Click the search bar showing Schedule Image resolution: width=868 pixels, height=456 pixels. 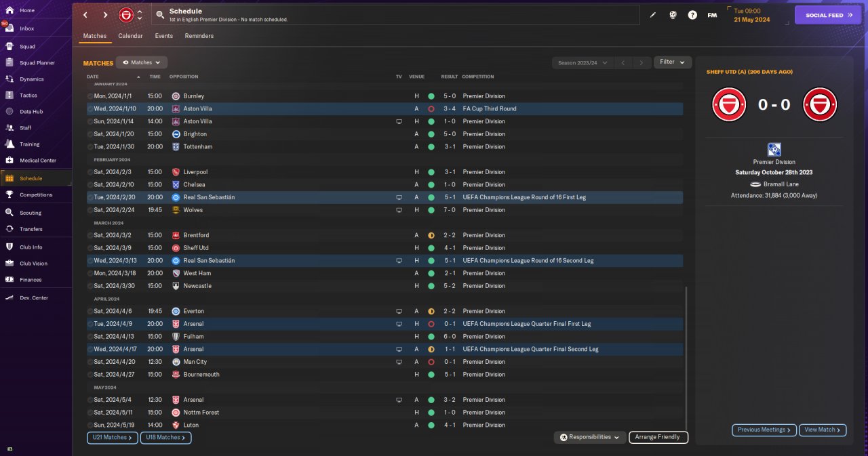point(395,15)
